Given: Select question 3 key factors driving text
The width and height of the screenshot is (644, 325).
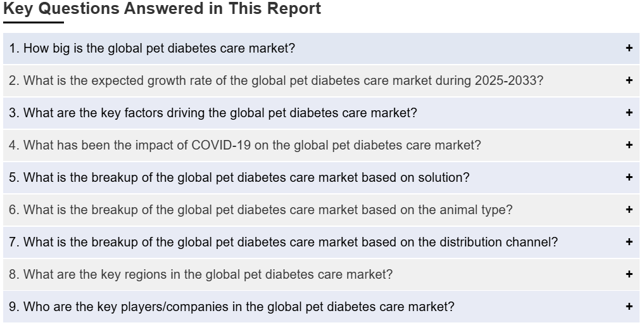Looking at the screenshot, I should point(213,113).
